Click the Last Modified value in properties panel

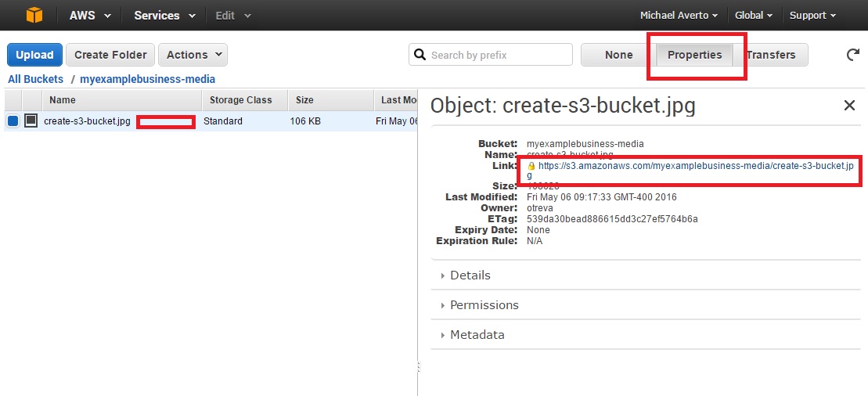click(x=601, y=197)
